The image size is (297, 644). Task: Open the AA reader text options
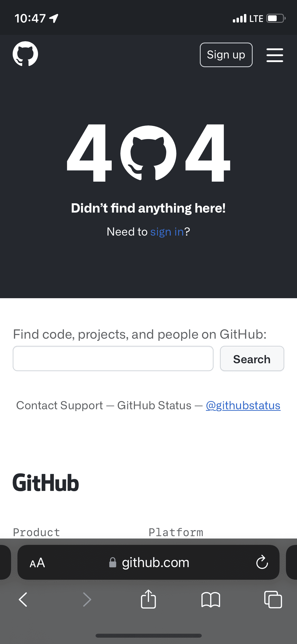coord(37,563)
